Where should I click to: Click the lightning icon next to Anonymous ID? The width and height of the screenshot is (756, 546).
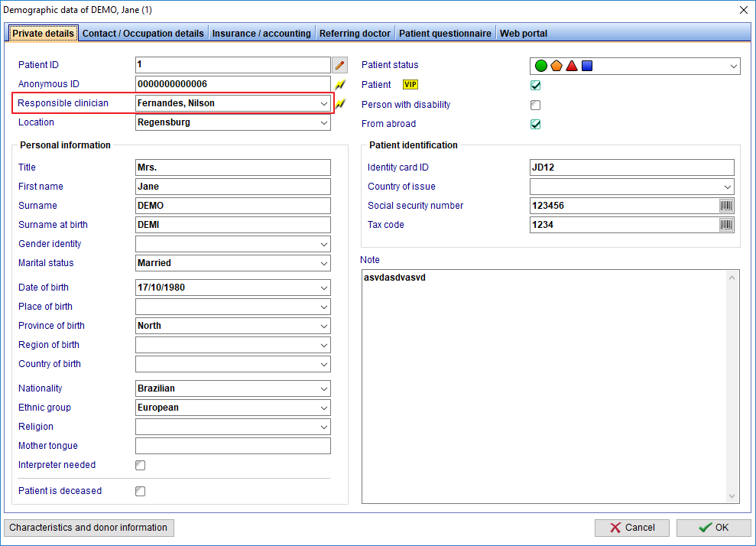[x=340, y=84]
